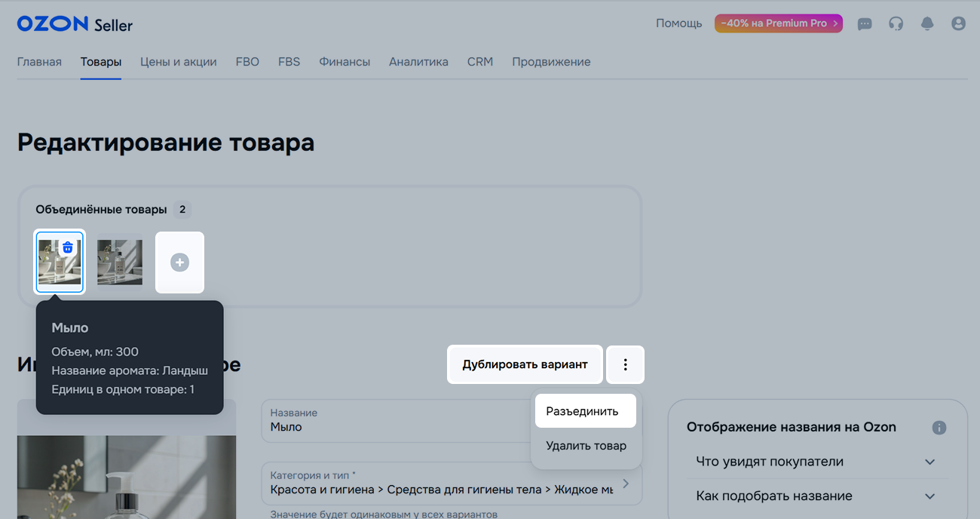Switch to the 'Цены и акции' tab
The image size is (980, 519).
point(179,62)
